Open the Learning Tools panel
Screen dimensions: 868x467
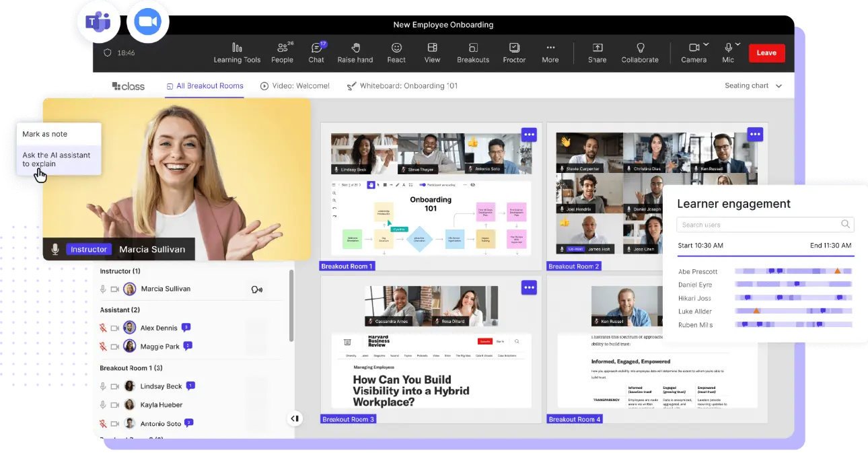pyautogui.click(x=237, y=52)
